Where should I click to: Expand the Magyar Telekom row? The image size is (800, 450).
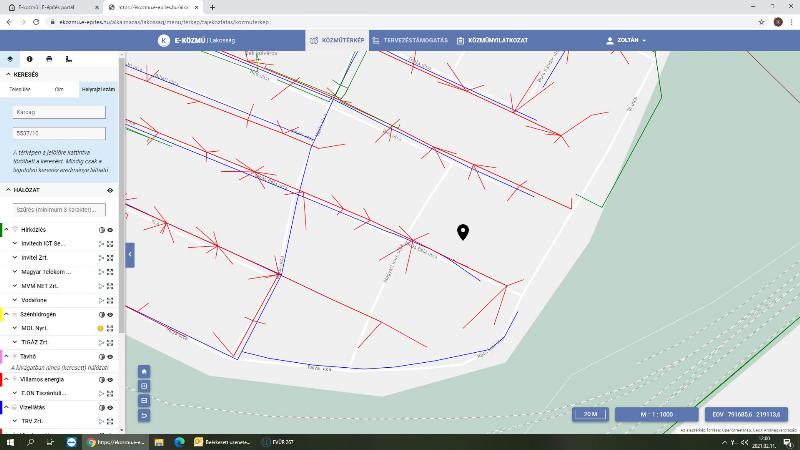click(15, 272)
